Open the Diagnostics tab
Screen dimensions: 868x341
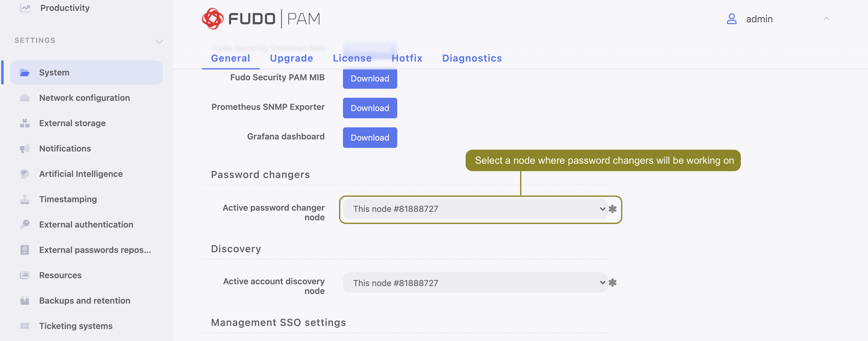tap(472, 58)
